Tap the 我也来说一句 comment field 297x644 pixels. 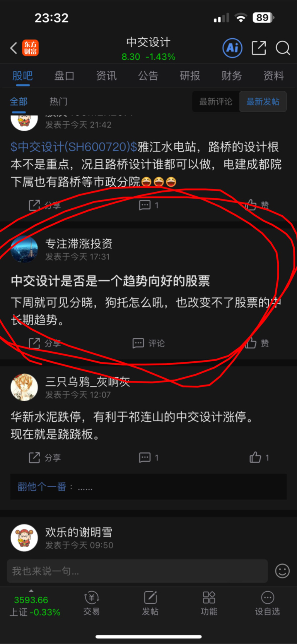(137, 571)
